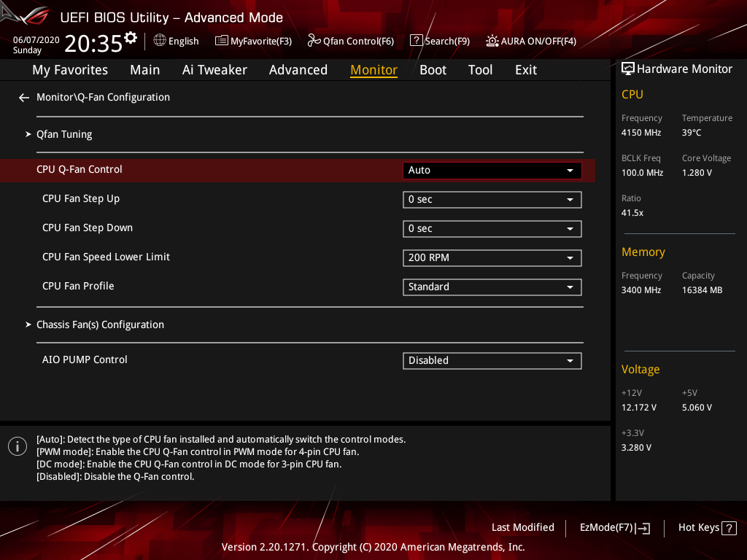Click the BCLK Freq value 100.0 MHz
Screen dimensions: 747x560
642,173
